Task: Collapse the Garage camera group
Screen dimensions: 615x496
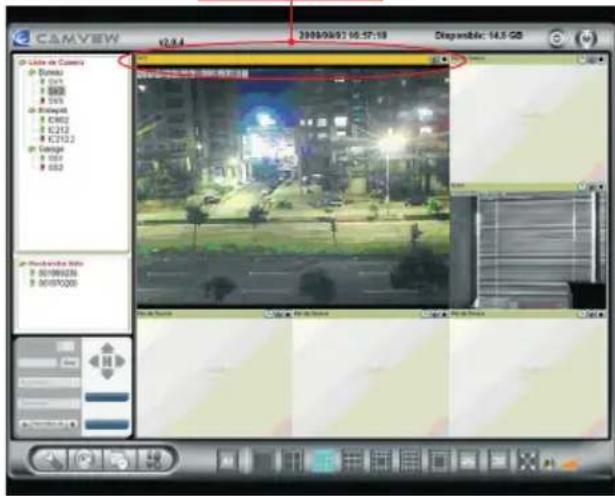Action: point(32,149)
